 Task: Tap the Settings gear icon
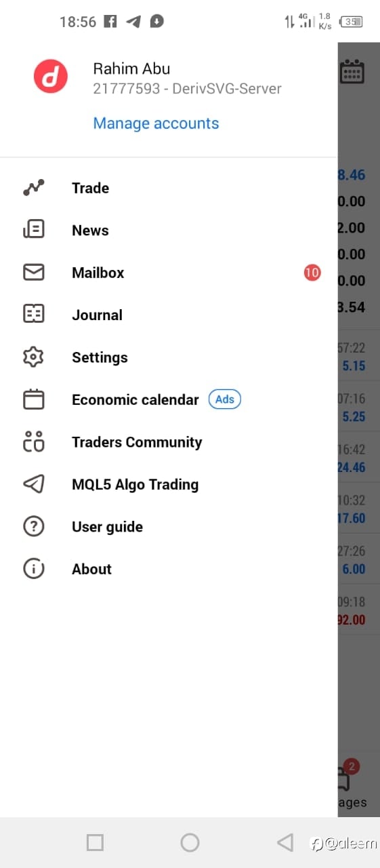point(34,357)
